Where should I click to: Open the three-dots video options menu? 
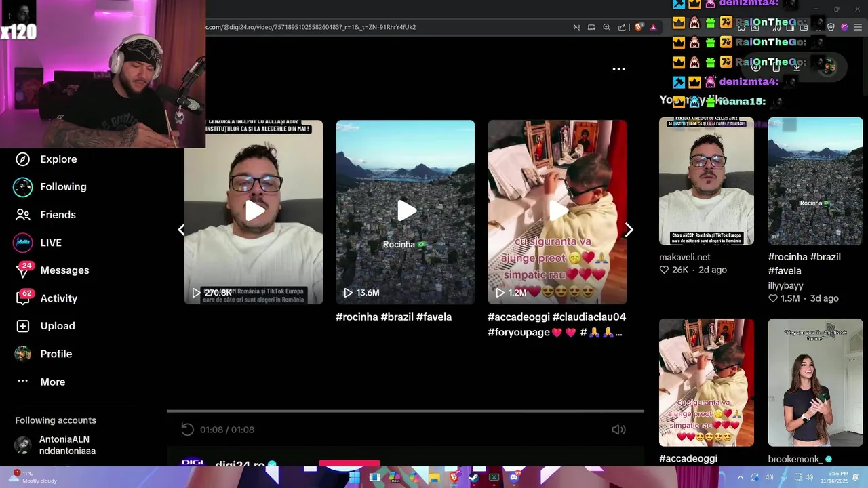618,68
